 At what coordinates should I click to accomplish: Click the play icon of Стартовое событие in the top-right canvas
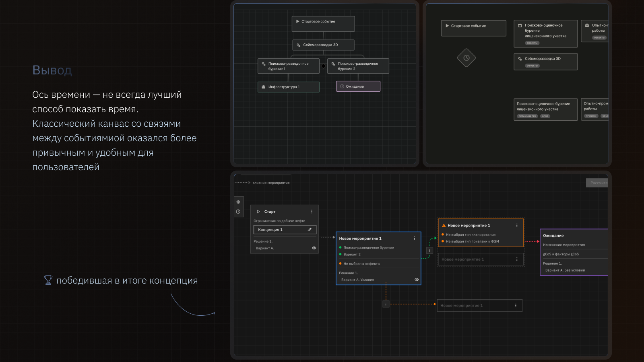(x=447, y=26)
